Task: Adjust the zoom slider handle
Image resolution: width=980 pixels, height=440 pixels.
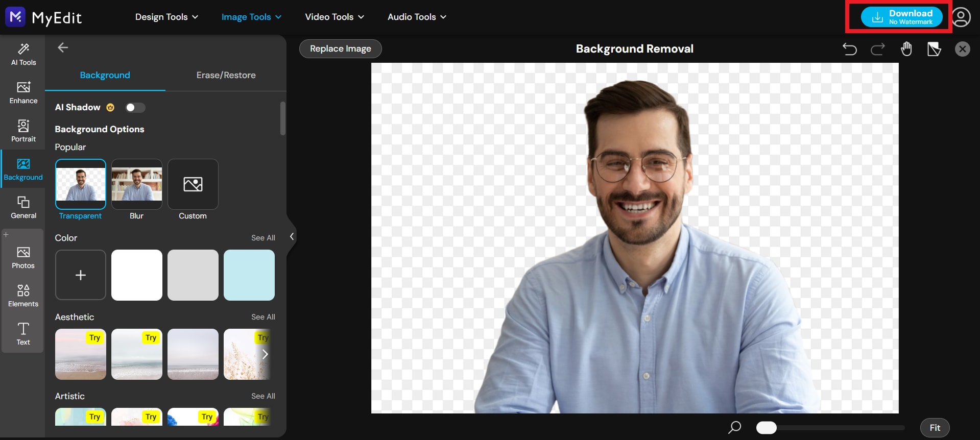Action: coord(766,428)
